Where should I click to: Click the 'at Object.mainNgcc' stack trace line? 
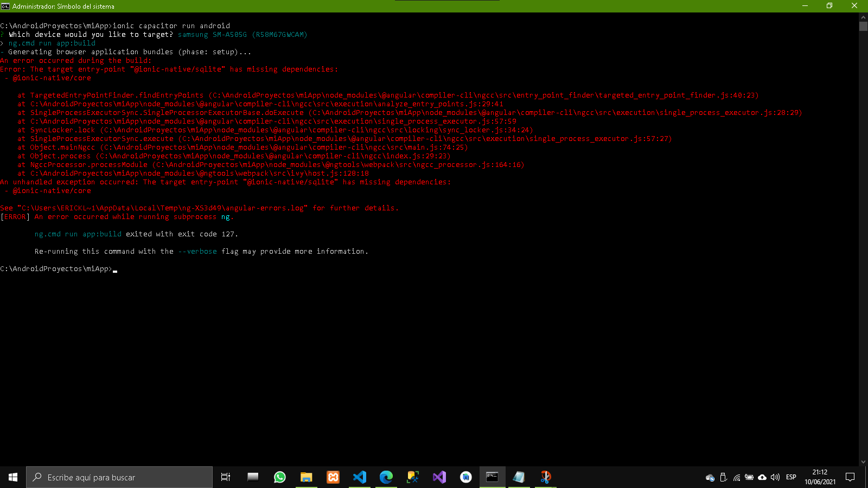click(x=242, y=147)
